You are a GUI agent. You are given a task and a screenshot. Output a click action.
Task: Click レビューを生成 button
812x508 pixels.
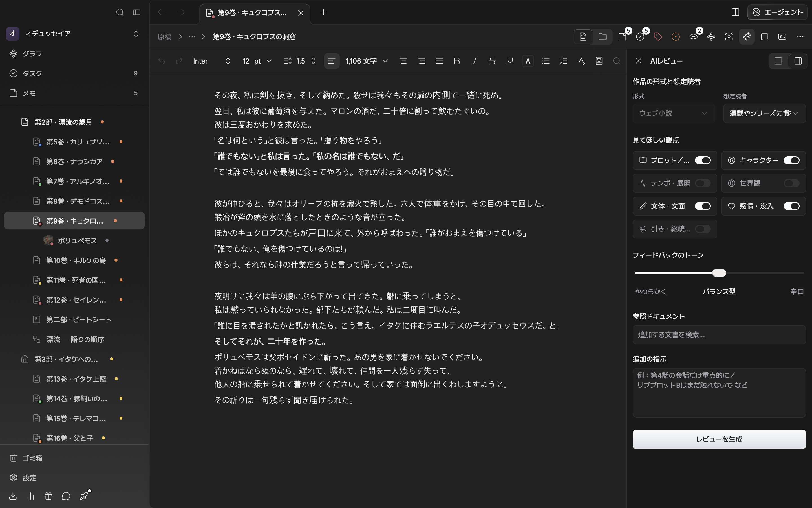pos(719,439)
